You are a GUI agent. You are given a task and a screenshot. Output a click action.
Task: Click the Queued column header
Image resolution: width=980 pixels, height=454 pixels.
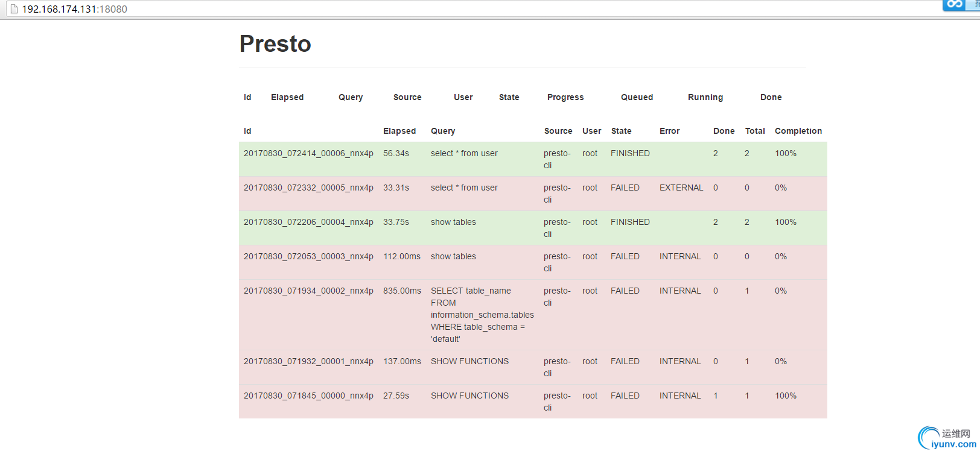pyautogui.click(x=637, y=97)
